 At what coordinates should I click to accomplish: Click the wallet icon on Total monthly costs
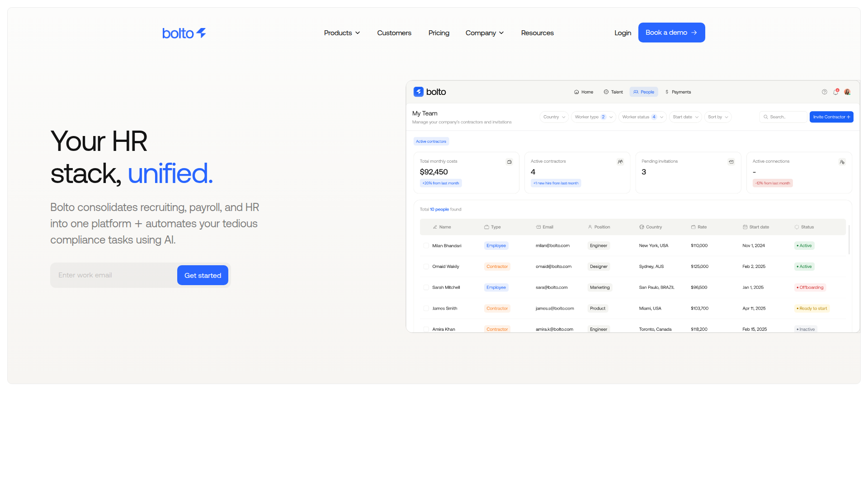(509, 162)
